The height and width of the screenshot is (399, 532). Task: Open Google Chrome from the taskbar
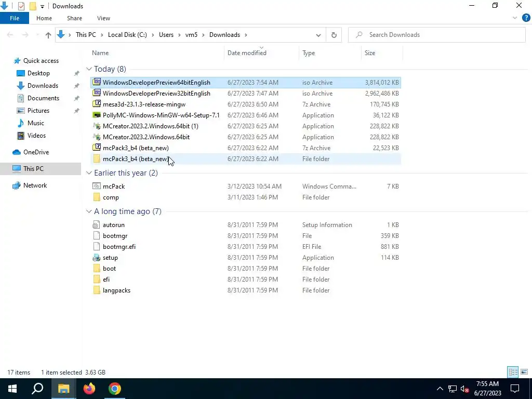coord(115,389)
